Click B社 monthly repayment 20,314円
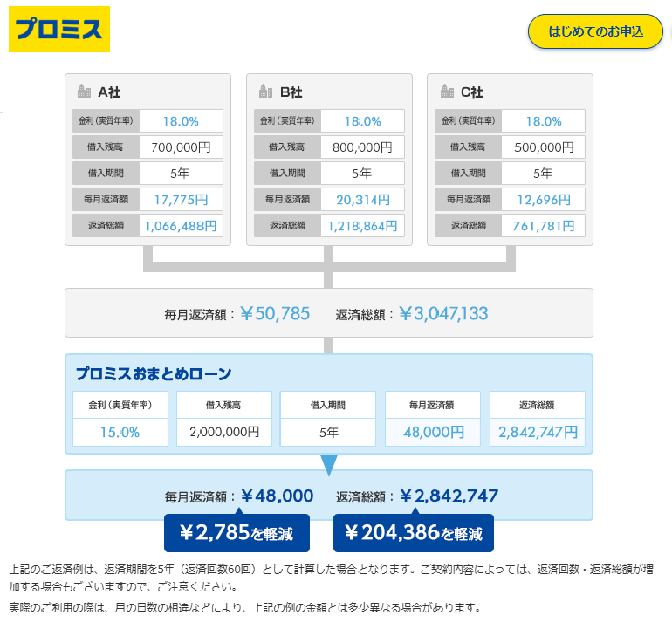 click(362, 200)
